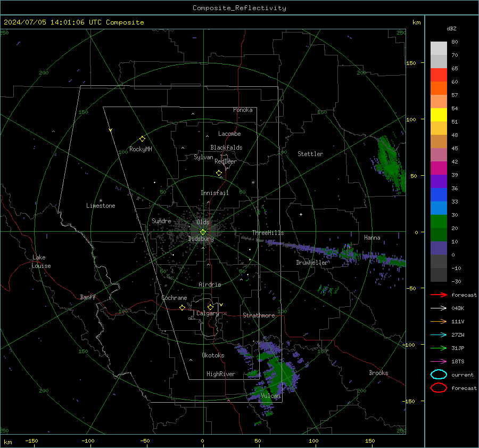Click the magenta 18TS arrow icon
This screenshot has height=448, width=479.
pyautogui.click(x=439, y=362)
